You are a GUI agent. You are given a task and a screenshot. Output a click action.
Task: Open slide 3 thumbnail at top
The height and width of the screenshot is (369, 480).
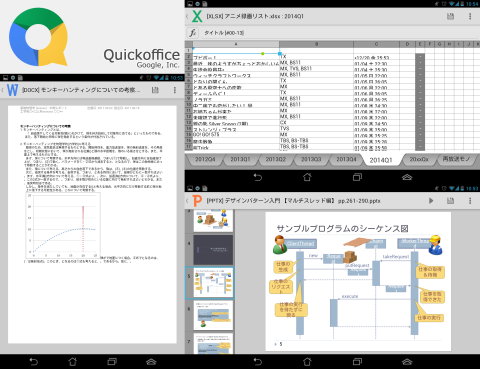point(213,221)
